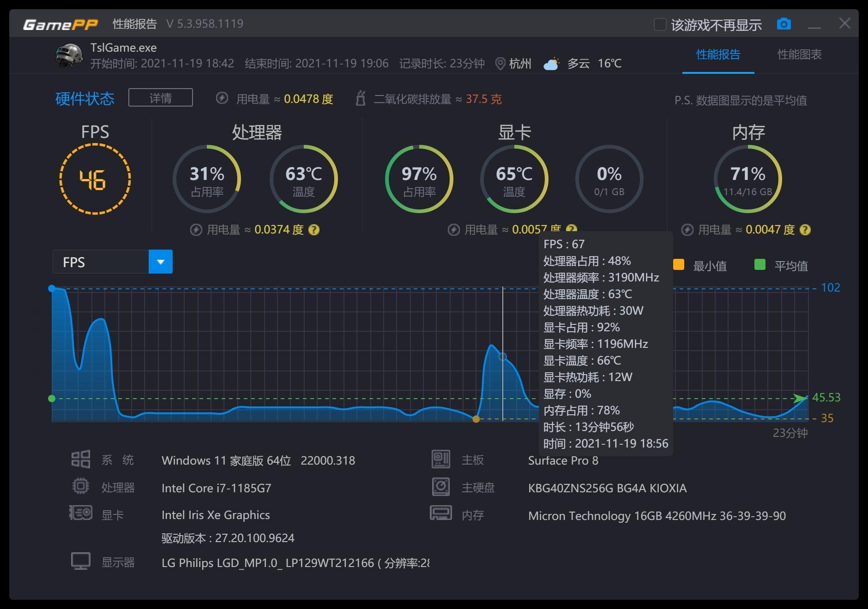Click the power usage icon beside 0.0478 度
The width and height of the screenshot is (868, 609).
click(x=223, y=98)
